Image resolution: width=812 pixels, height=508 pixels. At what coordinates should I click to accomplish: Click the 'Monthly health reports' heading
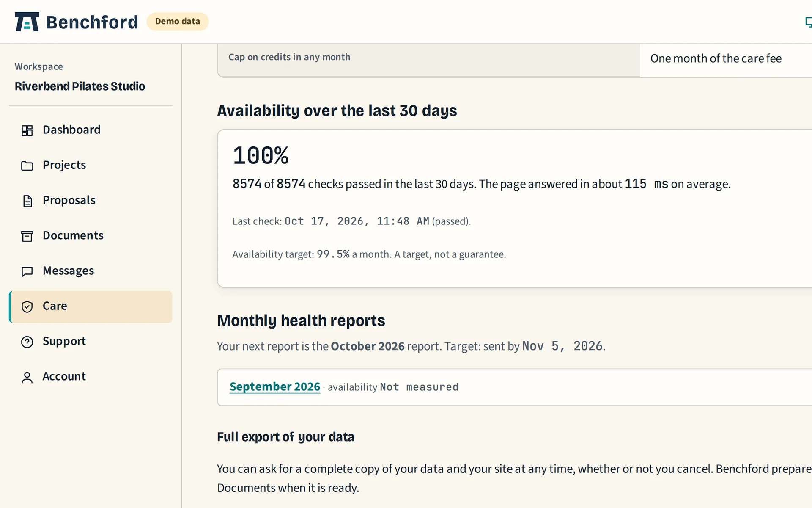301,320
